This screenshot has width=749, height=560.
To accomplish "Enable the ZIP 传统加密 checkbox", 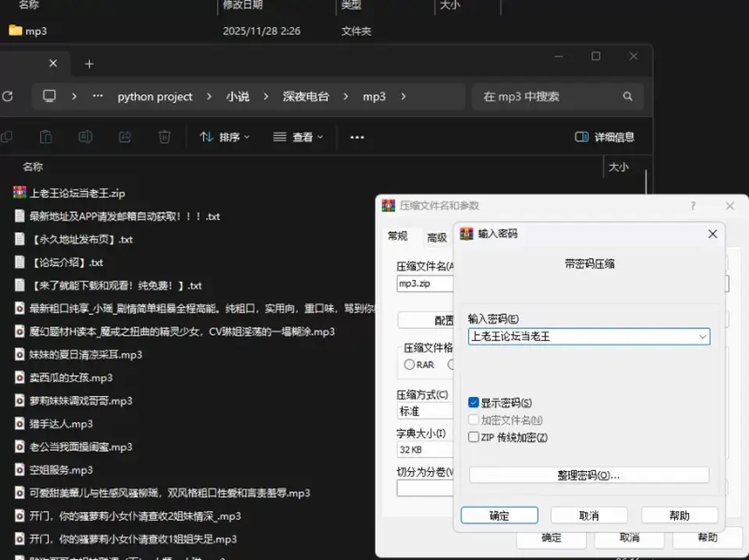I will point(474,437).
